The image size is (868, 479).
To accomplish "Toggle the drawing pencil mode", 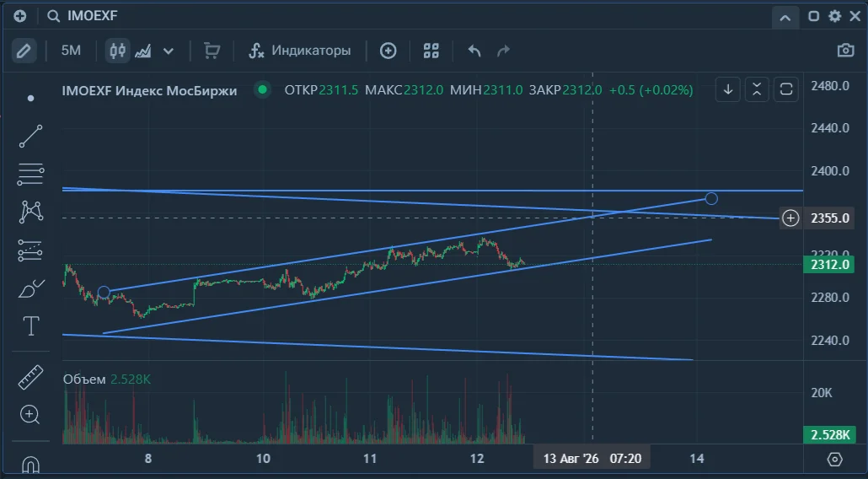I will [x=24, y=51].
